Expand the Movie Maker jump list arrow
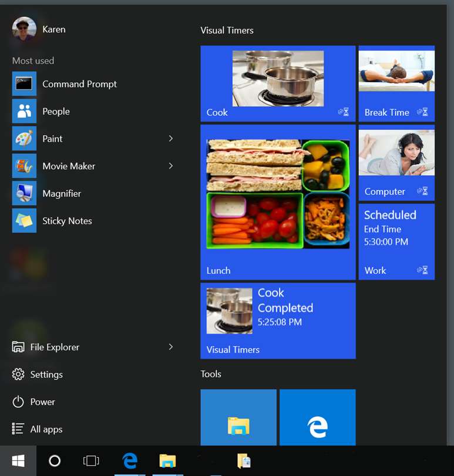This screenshot has width=454, height=476. tap(171, 166)
